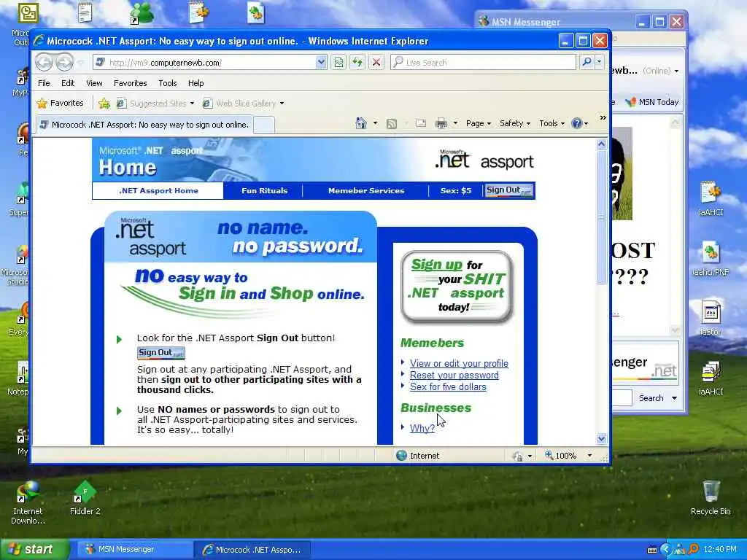Open the View menu
Image resolution: width=747 pixels, height=560 pixels.
[94, 83]
